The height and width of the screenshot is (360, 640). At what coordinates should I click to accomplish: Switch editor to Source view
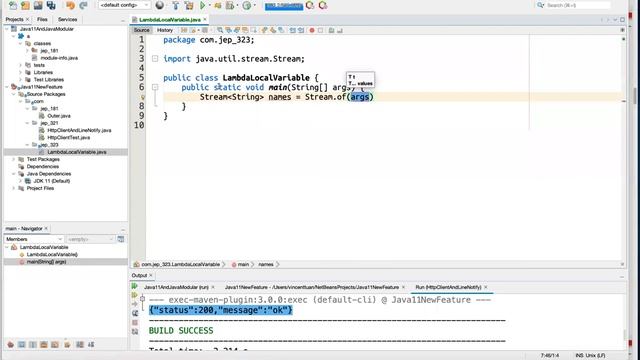(x=142, y=30)
